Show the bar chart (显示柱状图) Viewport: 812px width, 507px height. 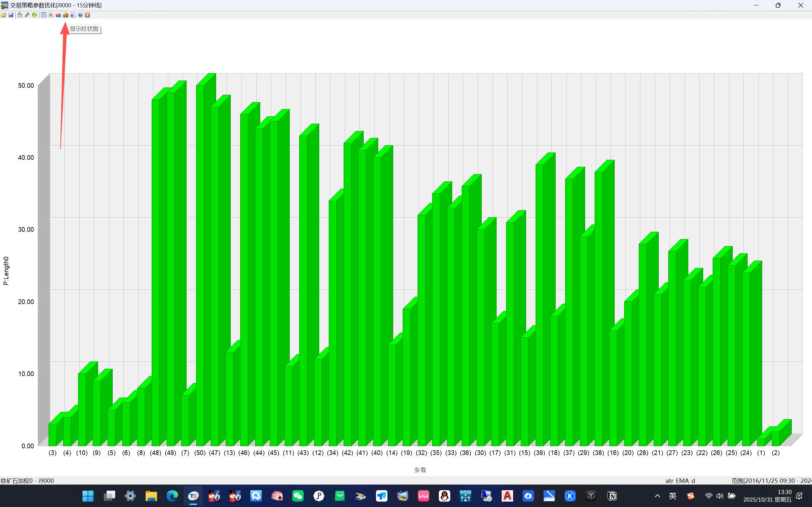coord(66,15)
